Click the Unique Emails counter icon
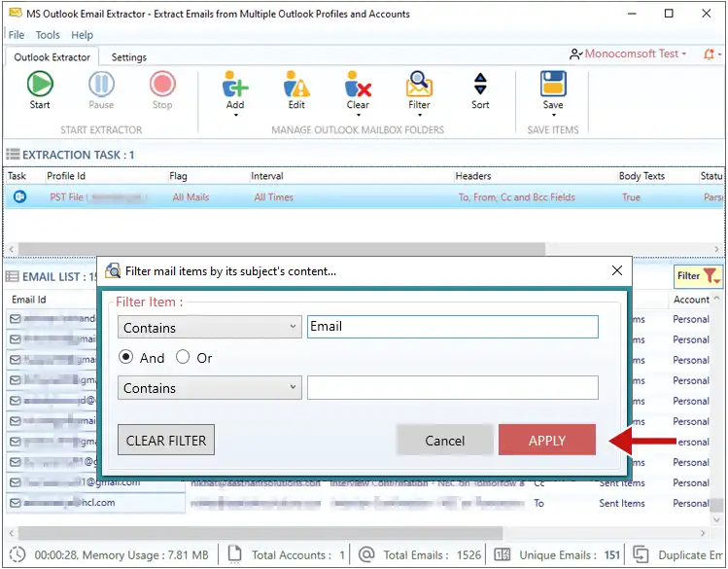728x569 pixels. [502, 554]
